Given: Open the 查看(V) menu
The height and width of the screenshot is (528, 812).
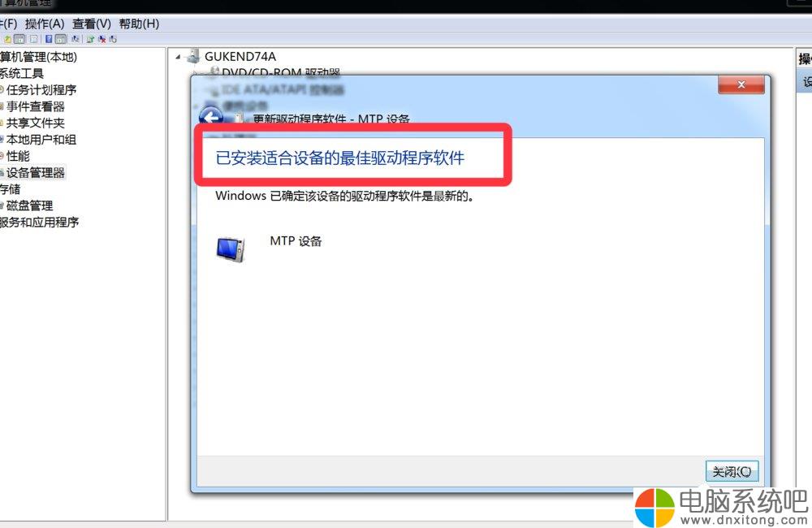Looking at the screenshot, I should pyautogui.click(x=92, y=24).
